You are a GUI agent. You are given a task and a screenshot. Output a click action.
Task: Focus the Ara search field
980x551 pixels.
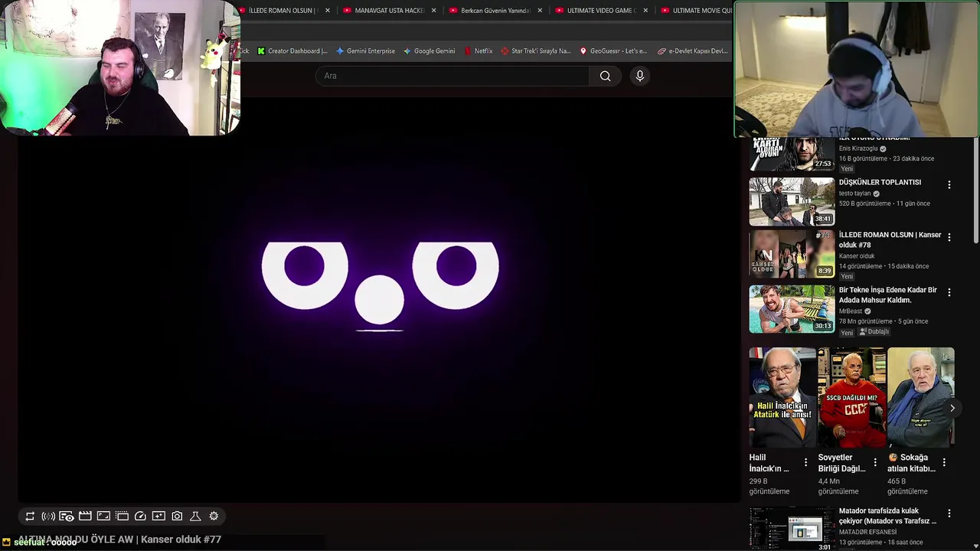pyautogui.click(x=452, y=76)
